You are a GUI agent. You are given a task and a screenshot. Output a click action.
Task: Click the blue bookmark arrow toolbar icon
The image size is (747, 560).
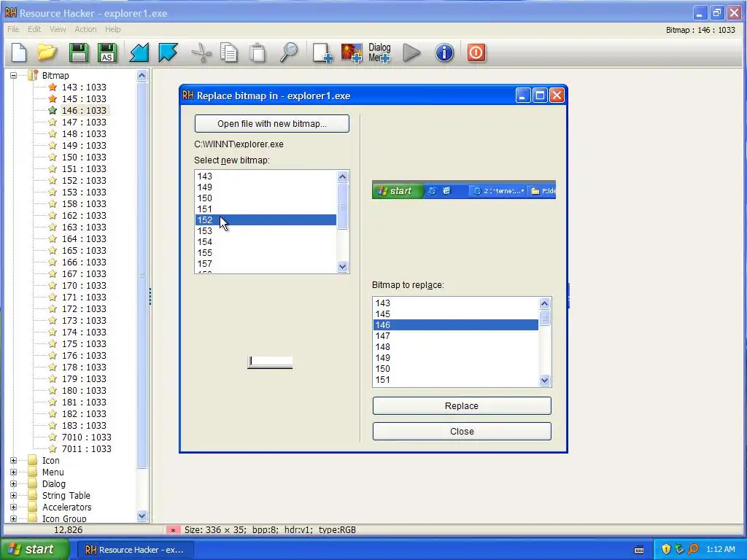(x=168, y=52)
